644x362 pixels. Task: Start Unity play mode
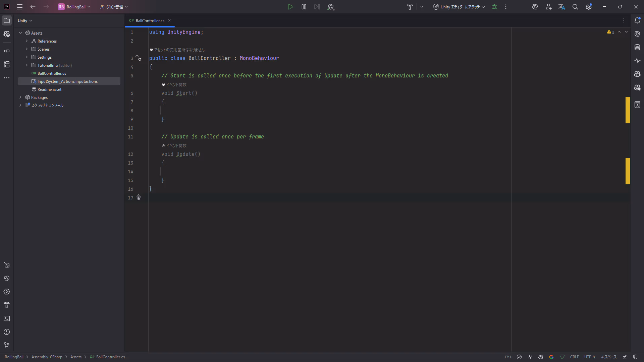tap(290, 7)
